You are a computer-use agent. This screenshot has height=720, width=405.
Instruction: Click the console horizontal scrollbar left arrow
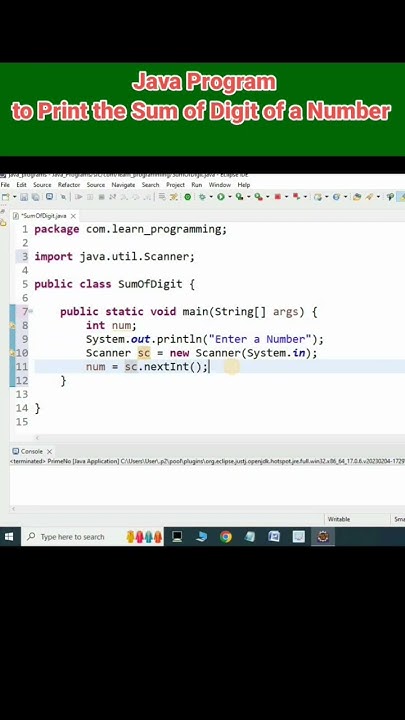coord(13,509)
